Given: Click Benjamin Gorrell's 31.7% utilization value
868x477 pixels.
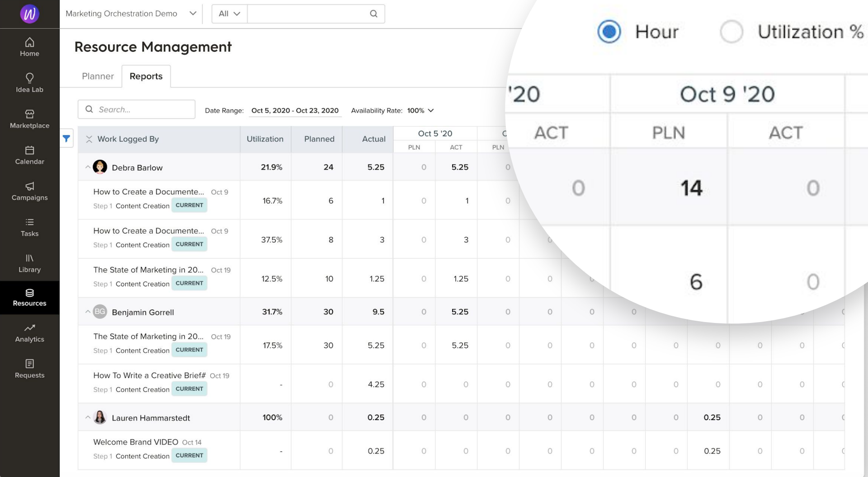Looking at the screenshot, I should point(272,312).
